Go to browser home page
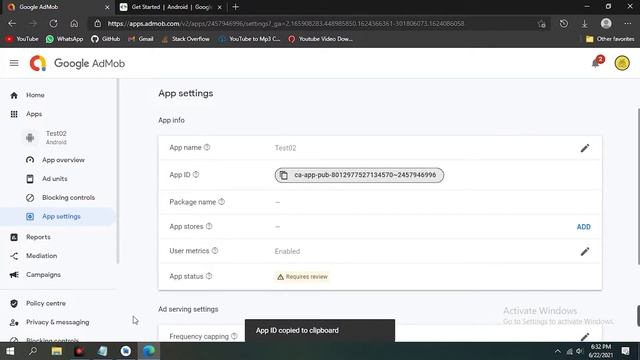The height and width of the screenshot is (360, 640). 74,24
